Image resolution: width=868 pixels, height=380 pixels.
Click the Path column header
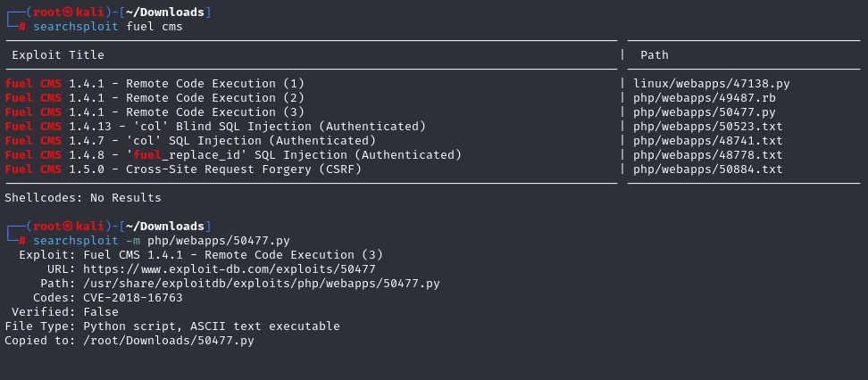coord(655,54)
